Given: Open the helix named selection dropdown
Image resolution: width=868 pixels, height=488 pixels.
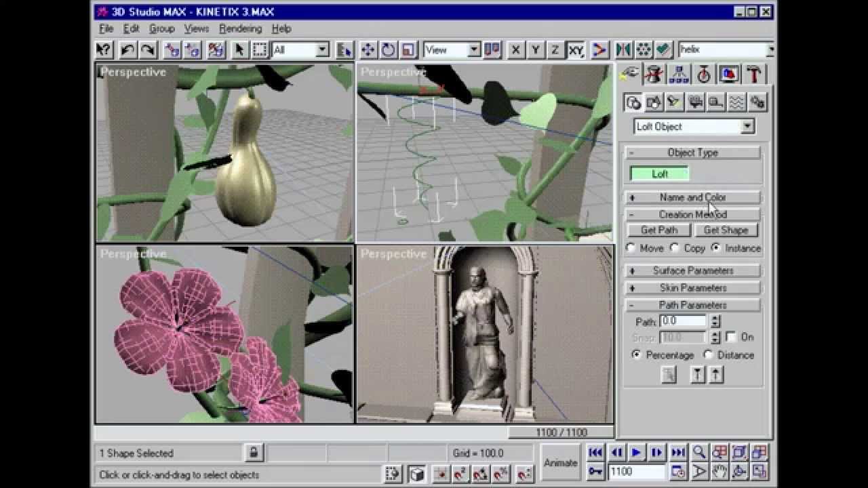Looking at the screenshot, I should [x=770, y=49].
